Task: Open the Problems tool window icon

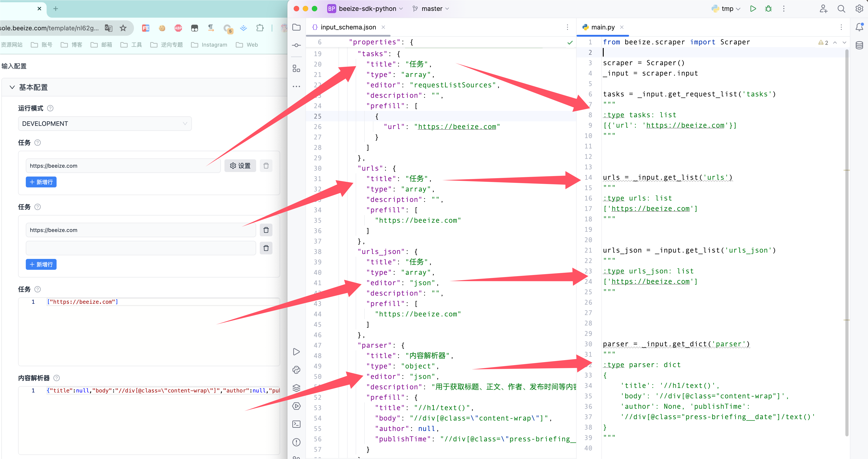Action: click(x=296, y=442)
